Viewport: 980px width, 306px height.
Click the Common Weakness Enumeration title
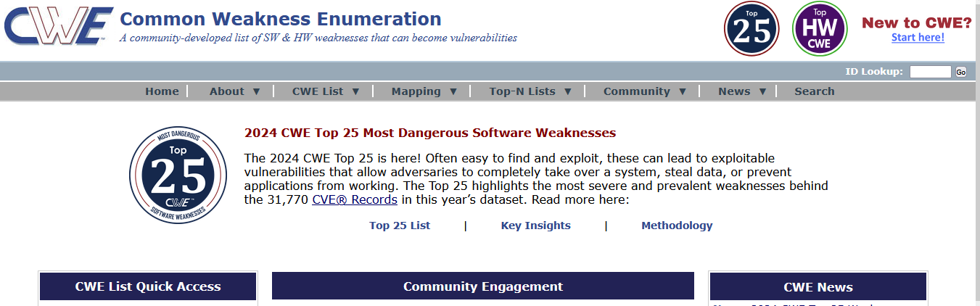click(x=281, y=19)
